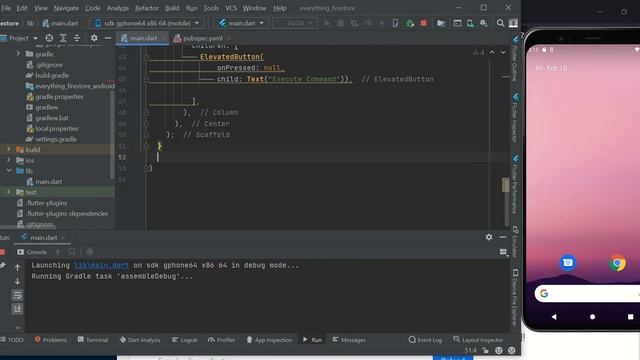Open the VCS menu

click(231, 8)
